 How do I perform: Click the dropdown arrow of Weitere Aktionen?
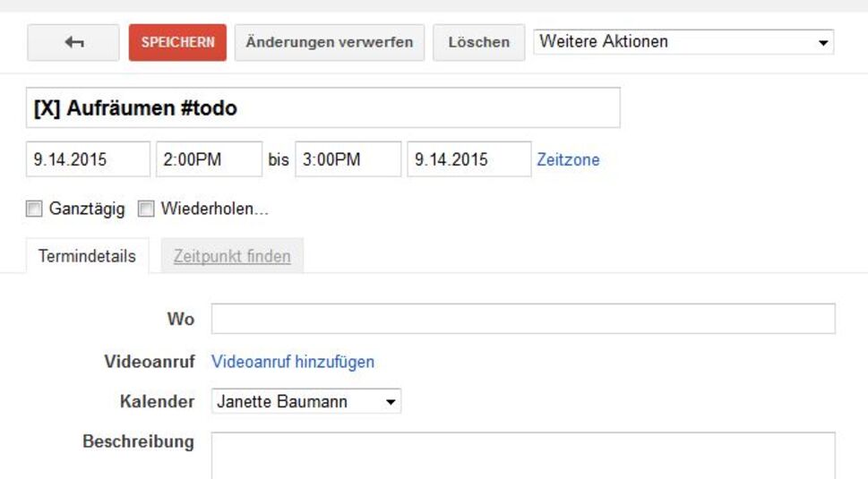click(823, 43)
